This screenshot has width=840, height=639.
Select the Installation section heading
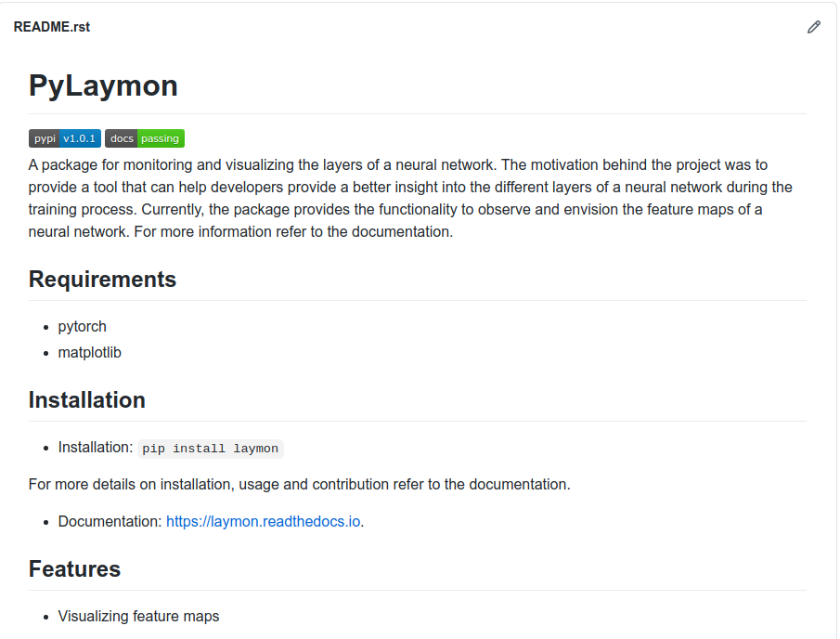(87, 399)
